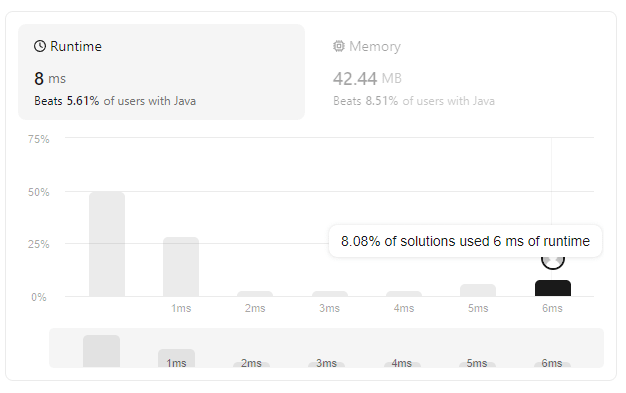Click the Beats 8.51% of users text
This screenshot has height=393, width=626.
(414, 101)
